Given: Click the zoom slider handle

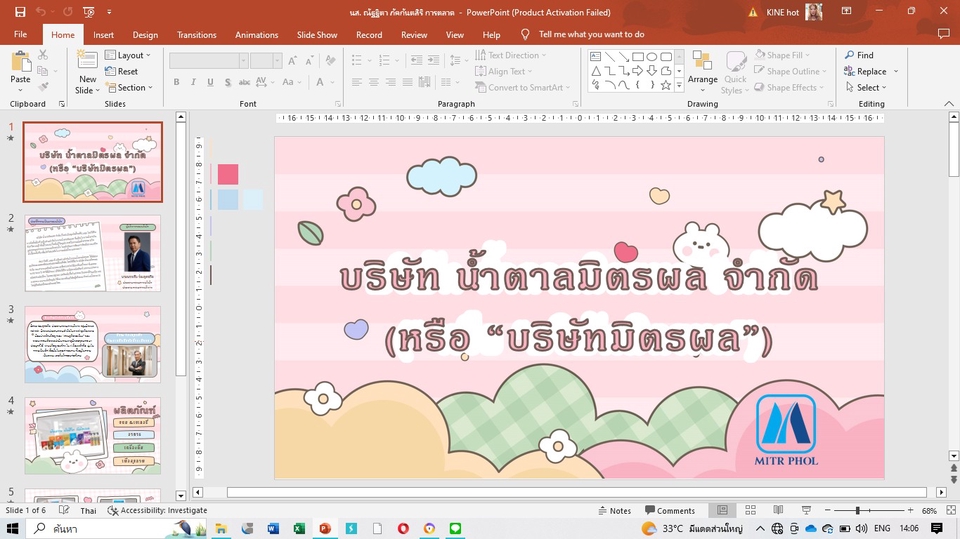Looking at the screenshot, I should click(858, 510).
